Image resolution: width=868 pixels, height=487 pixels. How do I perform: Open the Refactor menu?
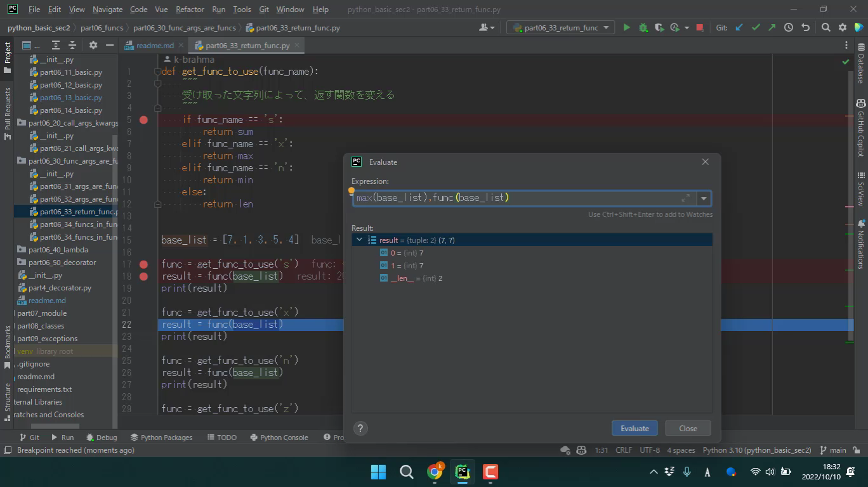point(190,10)
